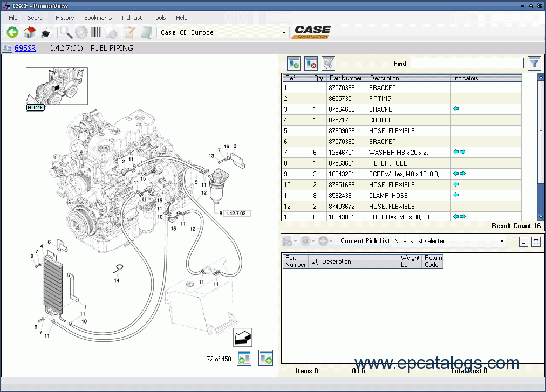Open the Tools menu
Viewport: 546px width, 392px height.
159,18
